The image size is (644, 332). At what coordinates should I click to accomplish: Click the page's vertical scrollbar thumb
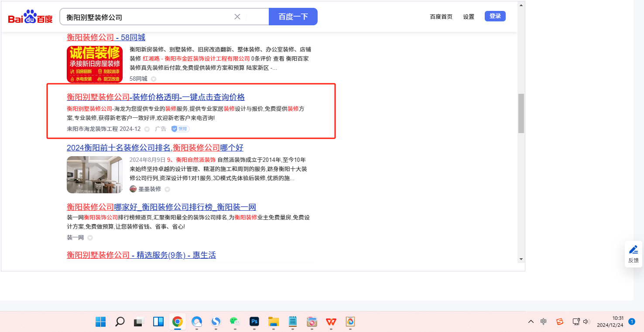521,113
